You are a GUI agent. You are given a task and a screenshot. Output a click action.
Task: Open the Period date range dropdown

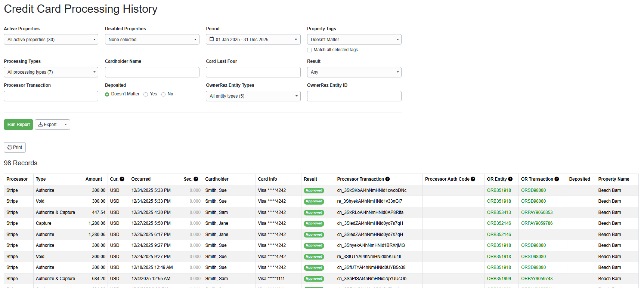(x=253, y=39)
